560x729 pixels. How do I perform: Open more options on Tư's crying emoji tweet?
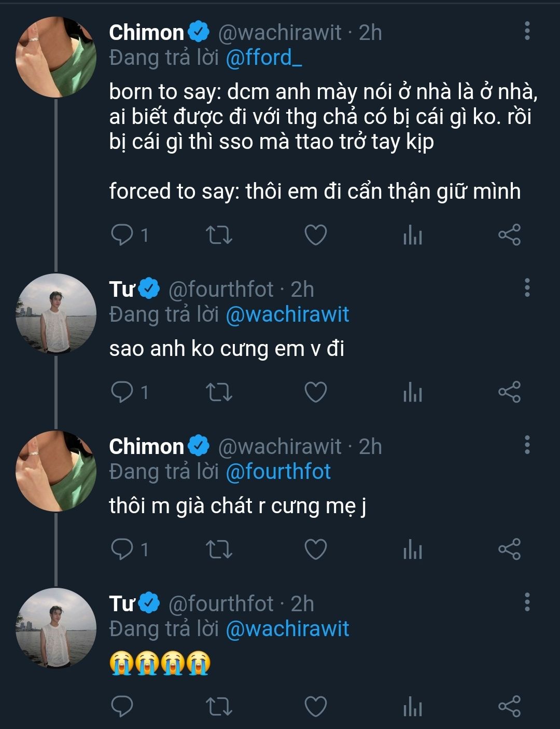527,602
